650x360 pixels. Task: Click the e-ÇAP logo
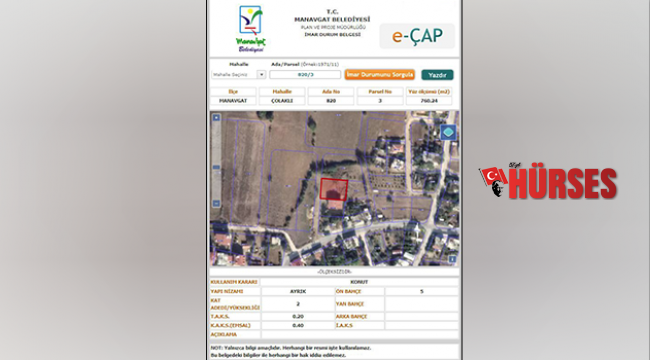(x=417, y=36)
